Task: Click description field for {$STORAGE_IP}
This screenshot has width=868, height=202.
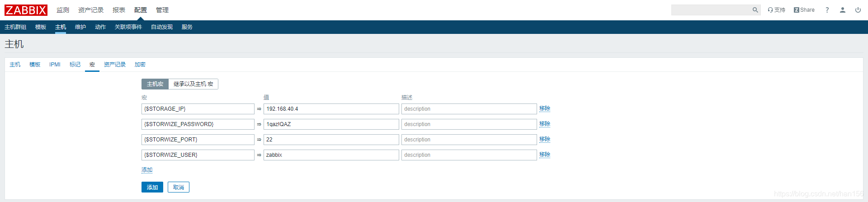Action: tap(469, 109)
